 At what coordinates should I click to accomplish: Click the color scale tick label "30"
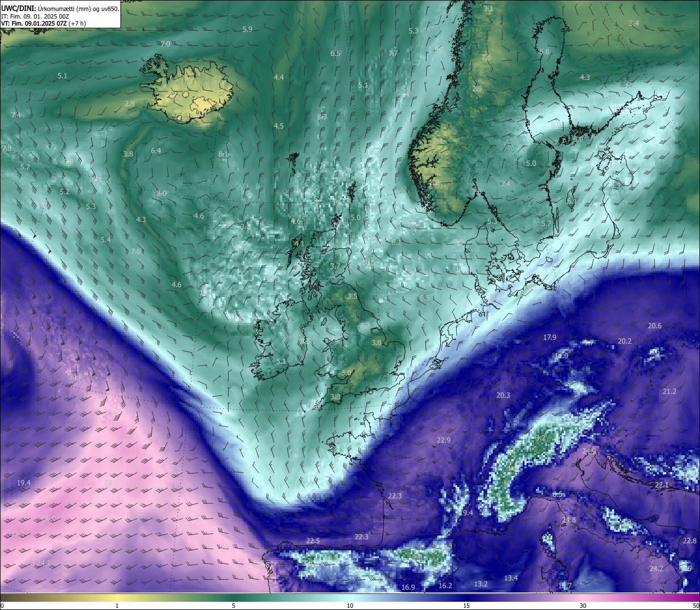coord(583,606)
